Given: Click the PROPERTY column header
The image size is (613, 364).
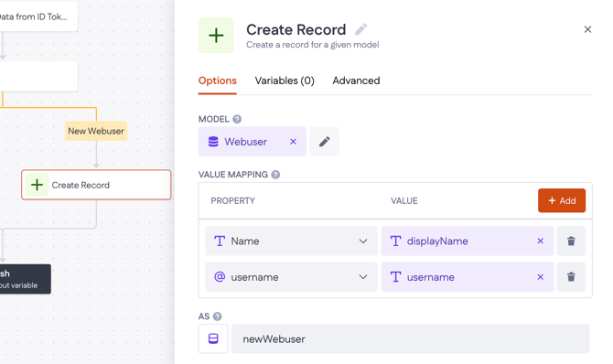Looking at the screenshot, I should tap(232, 200).
